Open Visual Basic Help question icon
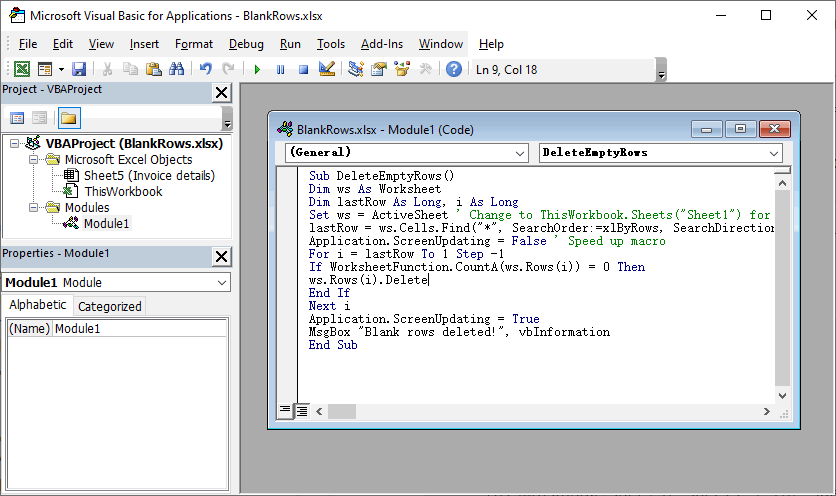 pos(454,69)
